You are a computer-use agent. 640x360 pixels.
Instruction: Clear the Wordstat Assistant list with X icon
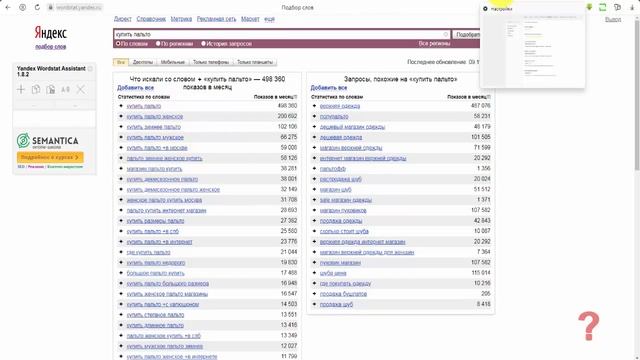click(81, 89)
